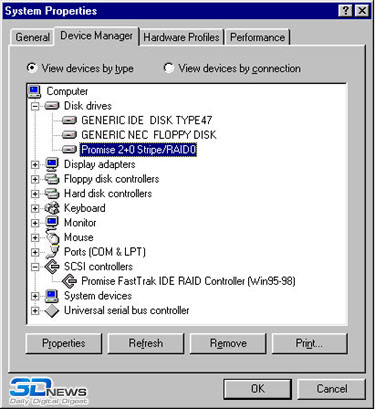The width and height of the screenshot is (375, 409).
Task: Select the Monitor label
Action: [x=80, y=223]
